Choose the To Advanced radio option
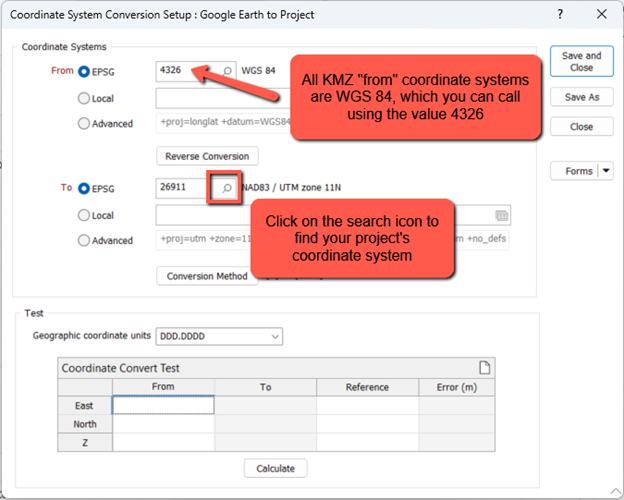Image resolution: width=624 pixels, height=500 pixels. click(84, 241)
